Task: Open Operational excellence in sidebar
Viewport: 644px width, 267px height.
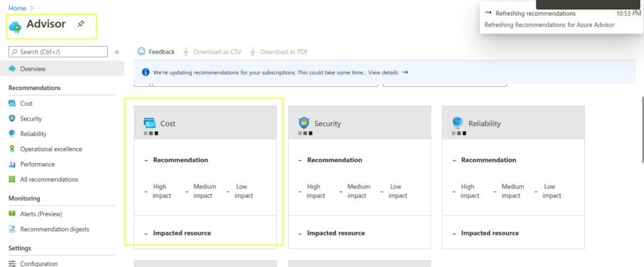Action: [x=51, y=149]
